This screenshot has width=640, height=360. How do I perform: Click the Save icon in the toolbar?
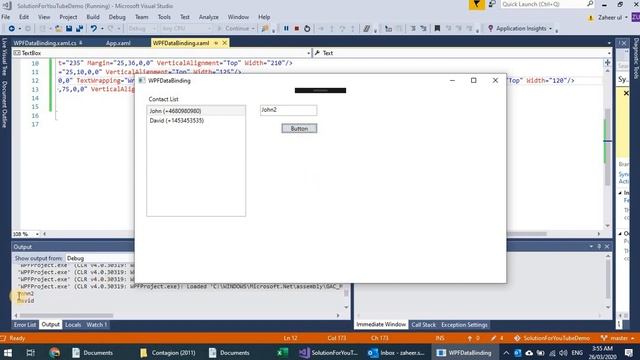pyautogui.click(x=69, y=29)
